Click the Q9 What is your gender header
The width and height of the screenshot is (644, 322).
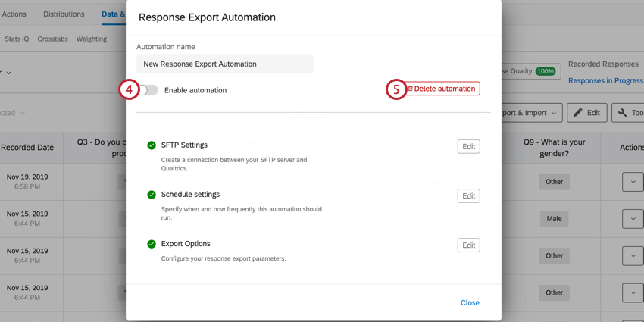click(554, 148)
